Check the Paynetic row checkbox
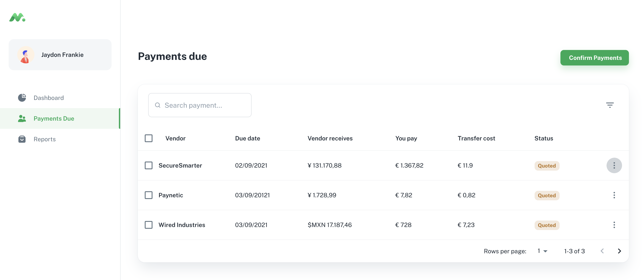Image resolution: width=644 pixels, height=280 pixels. click(149, 195)
